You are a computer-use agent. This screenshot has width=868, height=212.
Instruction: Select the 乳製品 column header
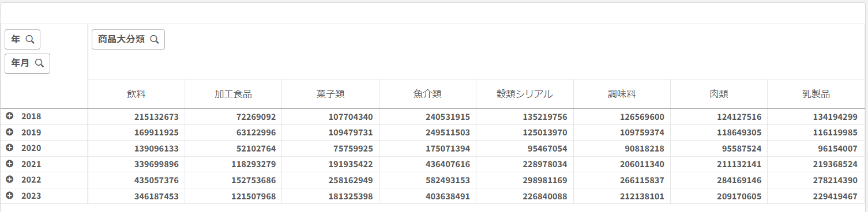coord(816,94)
